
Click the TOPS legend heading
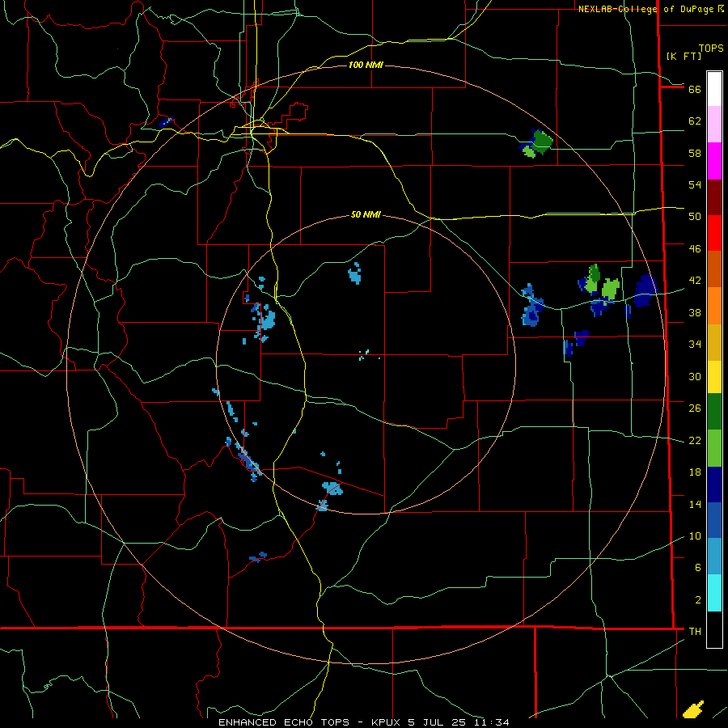click(x=711, y=49)
